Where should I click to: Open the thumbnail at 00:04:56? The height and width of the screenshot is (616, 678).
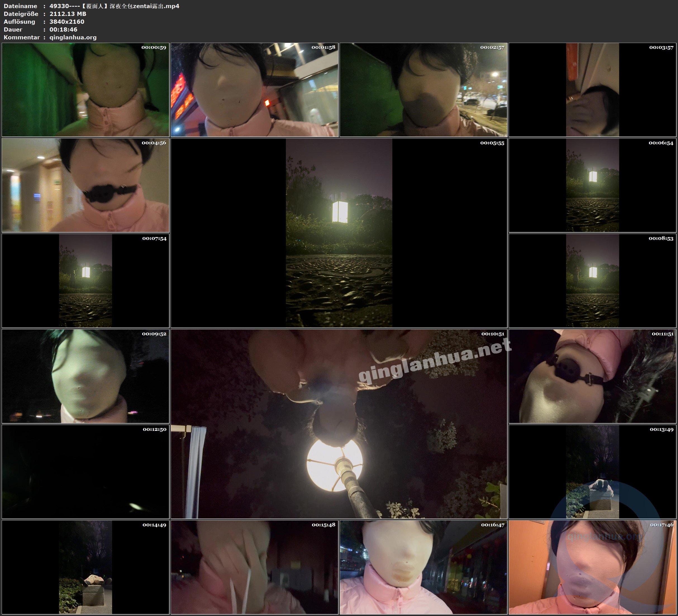pyautogui.click(x=85, y=185)
